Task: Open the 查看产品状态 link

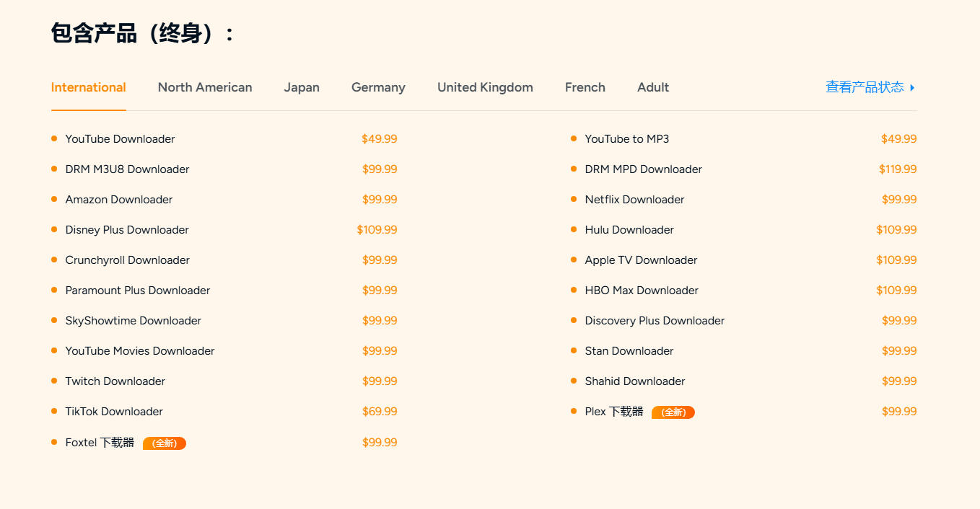Action: [865, 87]
